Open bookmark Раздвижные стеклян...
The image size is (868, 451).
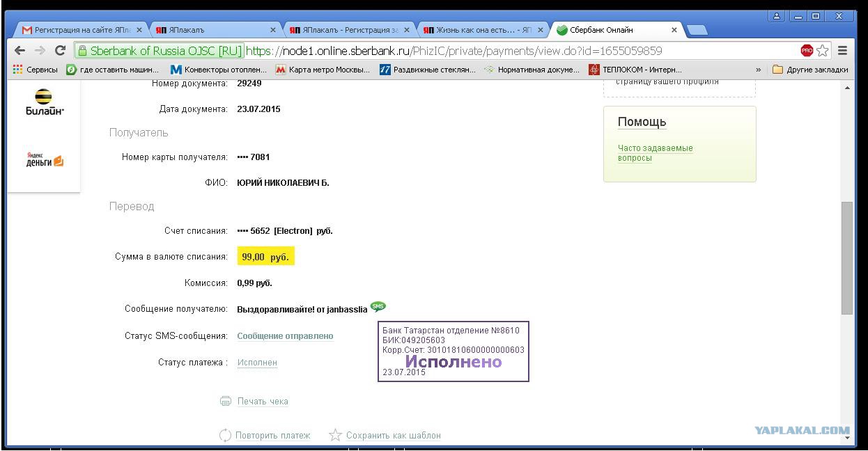point(428,70)
